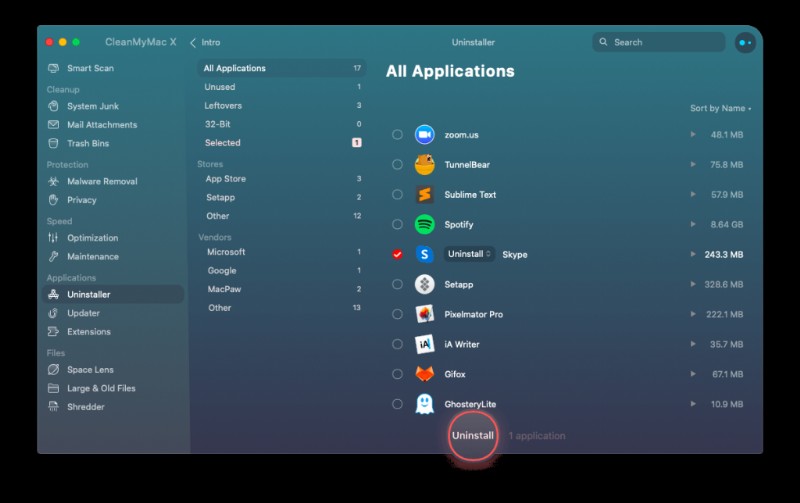Expand the zoom.us disclosure triangle
800x503 pixels.
click(693, 135)
